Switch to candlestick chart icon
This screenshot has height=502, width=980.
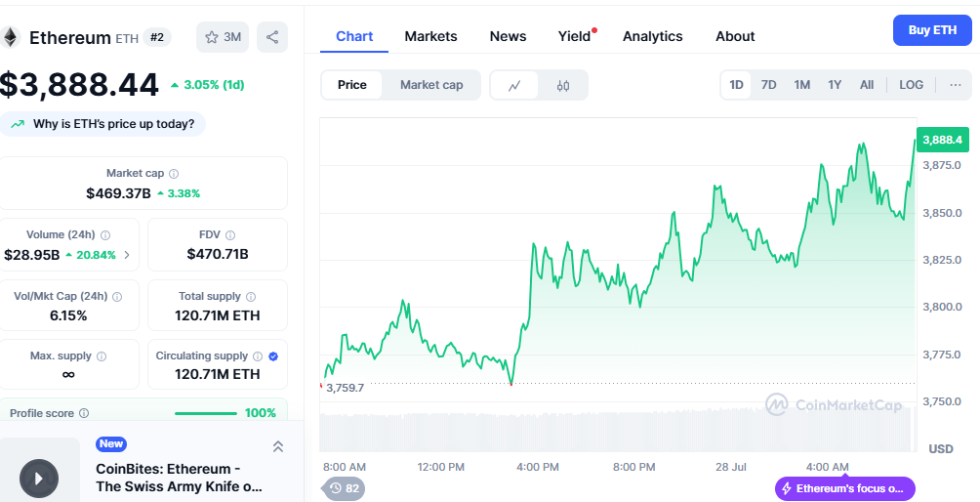pyautogui.click(x=562, y=86)
